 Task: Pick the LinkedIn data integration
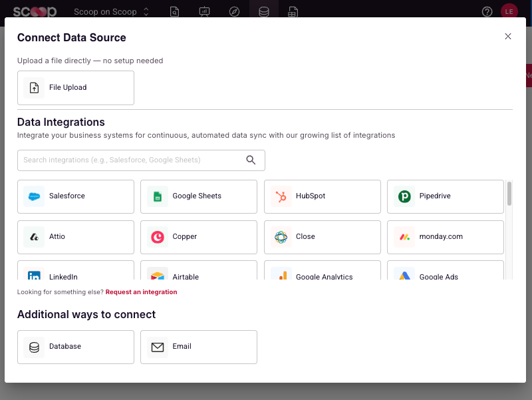pyautogui.click(x=75, y=276)
